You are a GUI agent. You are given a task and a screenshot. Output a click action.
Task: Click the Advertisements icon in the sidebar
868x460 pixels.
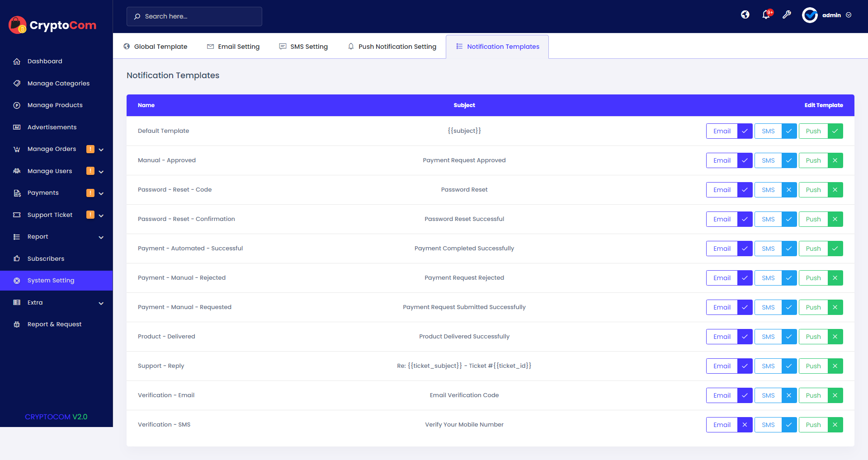pyautogui.click(x=17, y=127)
